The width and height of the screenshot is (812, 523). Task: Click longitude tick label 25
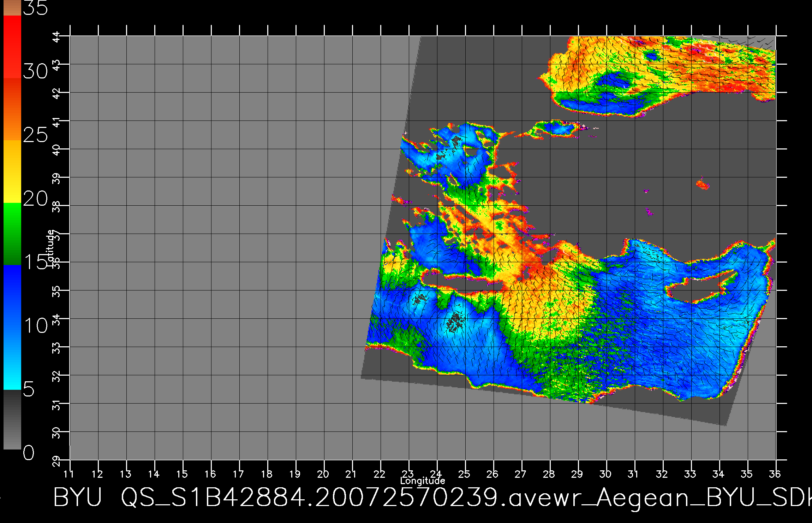pos(464,474)
